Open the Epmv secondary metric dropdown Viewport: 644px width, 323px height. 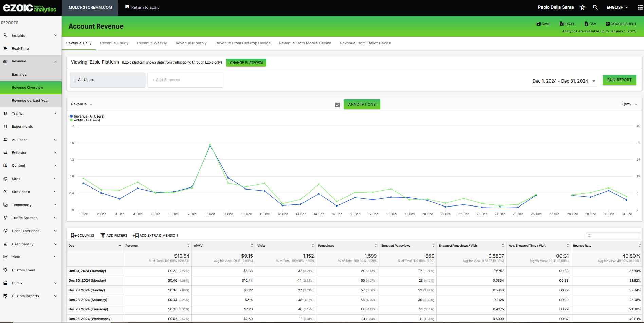pyautogui.click(x=629, y=104)
